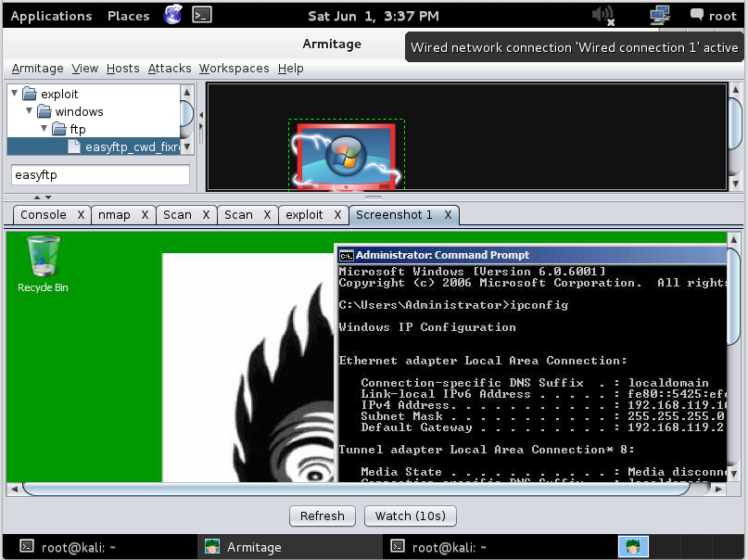Open the workspace switcher icon in bottom panel
The image size is (748, 560).
(633, 547)
